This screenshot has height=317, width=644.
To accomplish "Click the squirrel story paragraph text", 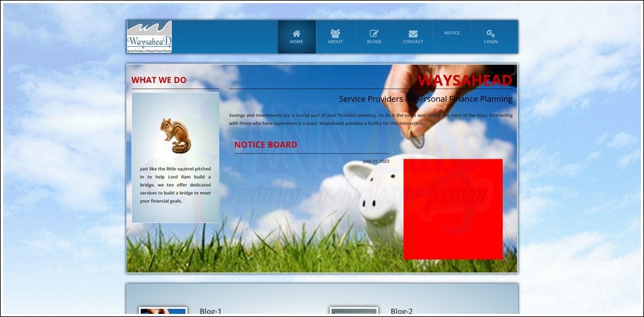I will pyautogui.click(x=175, y=185).
